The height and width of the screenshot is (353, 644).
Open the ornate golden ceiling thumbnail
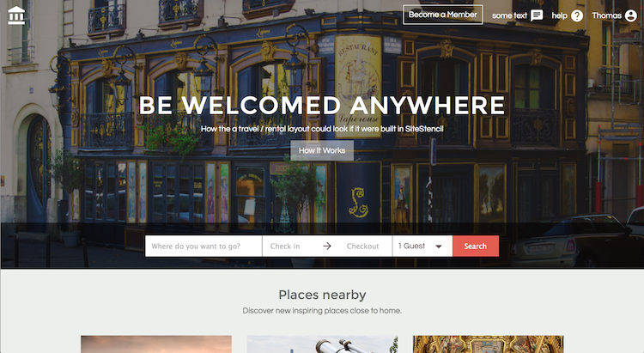tap(488, 344)
